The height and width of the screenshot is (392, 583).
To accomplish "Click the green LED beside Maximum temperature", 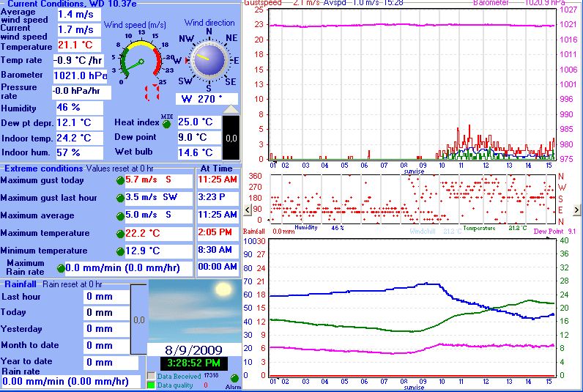I will (120, 233).
